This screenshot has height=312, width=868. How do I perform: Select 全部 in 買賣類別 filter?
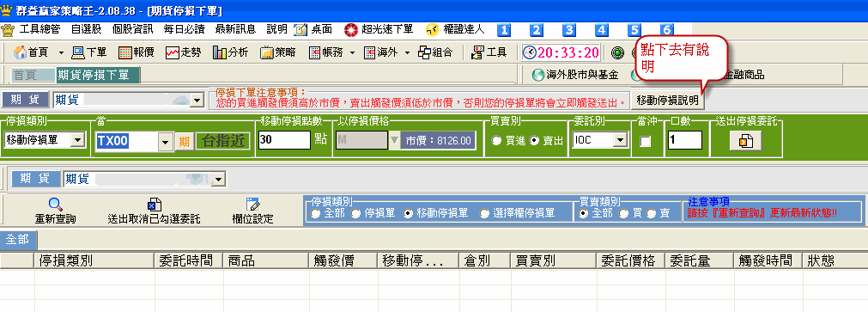[x=583, y=214]
